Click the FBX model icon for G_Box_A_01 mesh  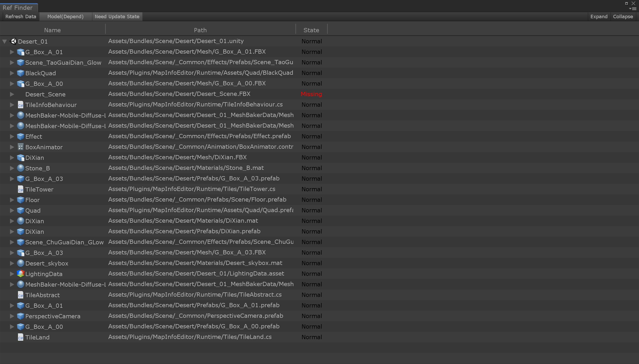(21, 52)
